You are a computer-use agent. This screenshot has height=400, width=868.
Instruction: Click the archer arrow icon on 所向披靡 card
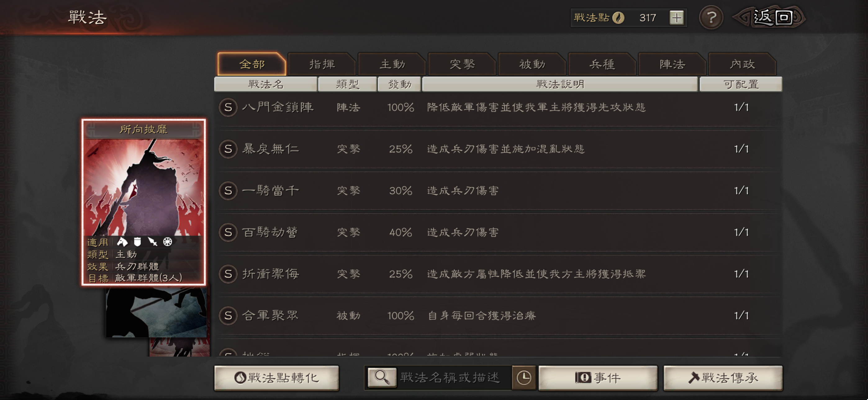pyautogui.click(x=152, y=242)
